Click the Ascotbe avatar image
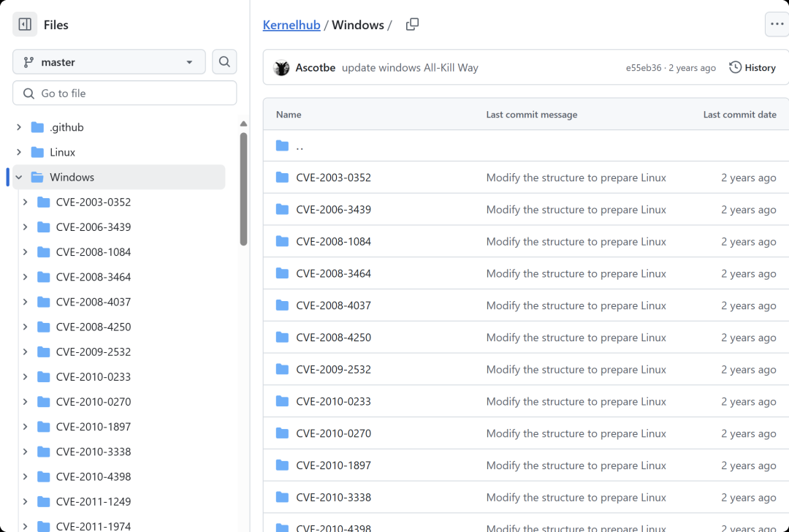The height and width of the screenshot is (532, 789). pos(281,67)
